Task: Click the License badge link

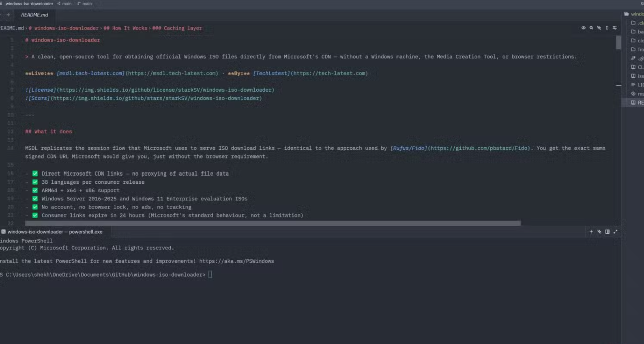Action: (x=150, y=90)
